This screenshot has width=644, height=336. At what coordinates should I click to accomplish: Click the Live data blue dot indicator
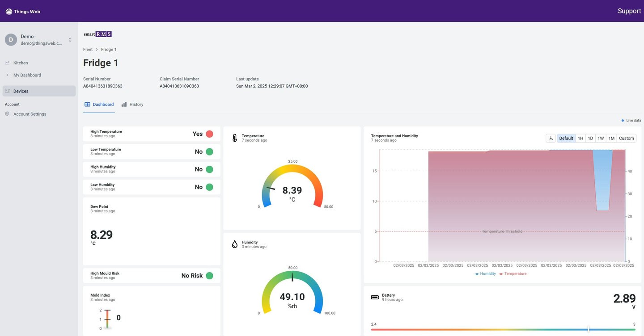tap(623, 121)
